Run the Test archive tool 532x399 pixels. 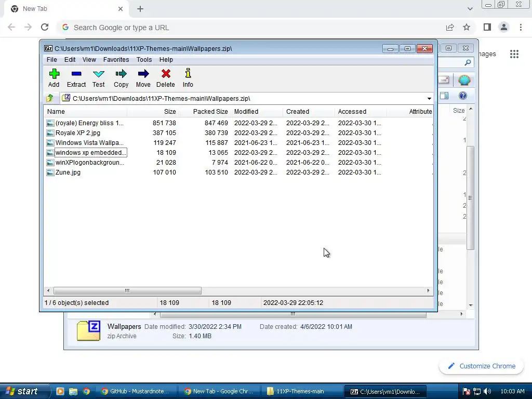[x=98, y=74]
